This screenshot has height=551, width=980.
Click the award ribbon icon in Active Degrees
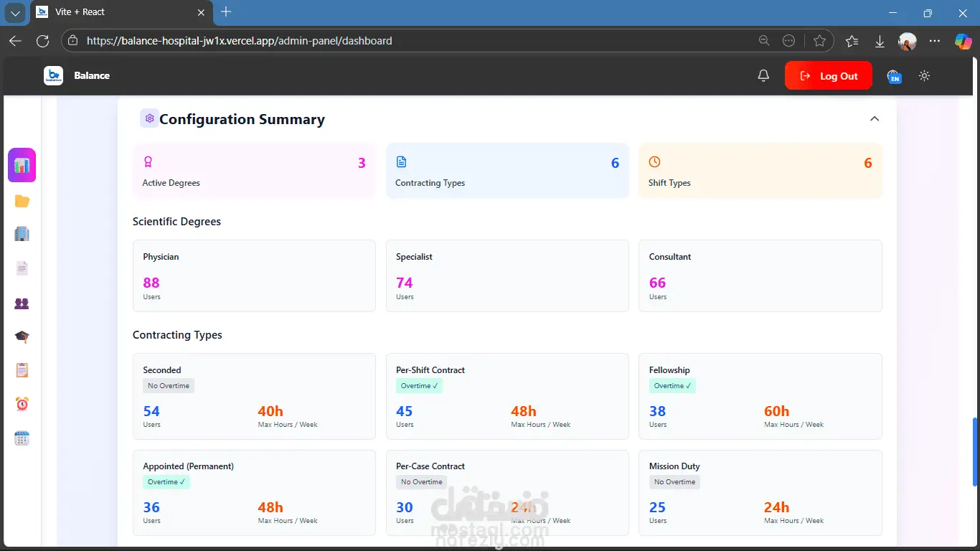point(148,162)
